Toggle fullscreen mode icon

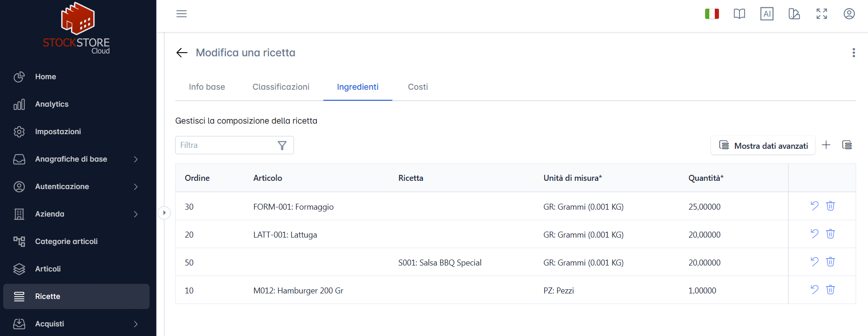(x=822, y=14)
